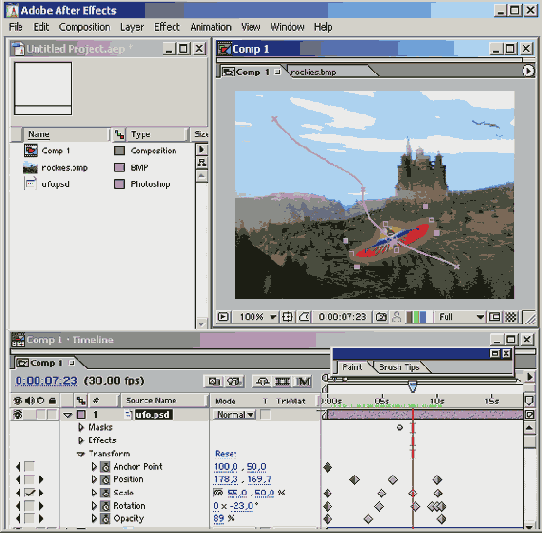Toggle video eye switch for ufo.psd layer
This screenshot has width=542, height=533.
(x=18, y=414)
